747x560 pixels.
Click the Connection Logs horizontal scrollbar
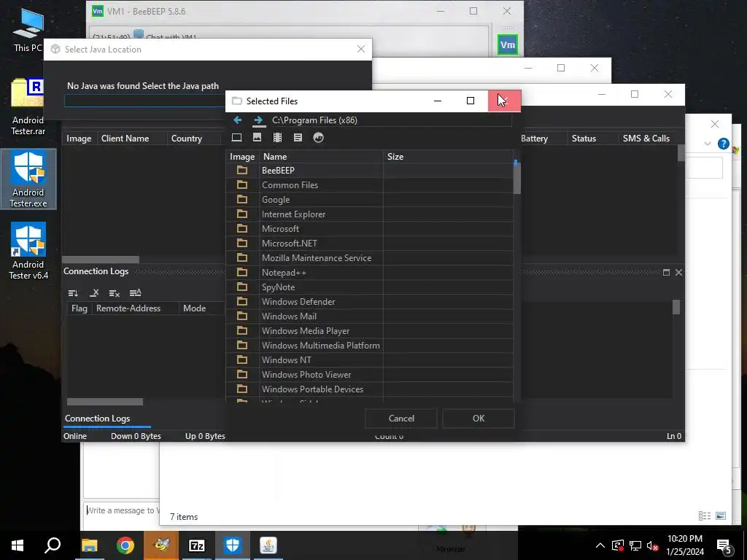[105, 402]
